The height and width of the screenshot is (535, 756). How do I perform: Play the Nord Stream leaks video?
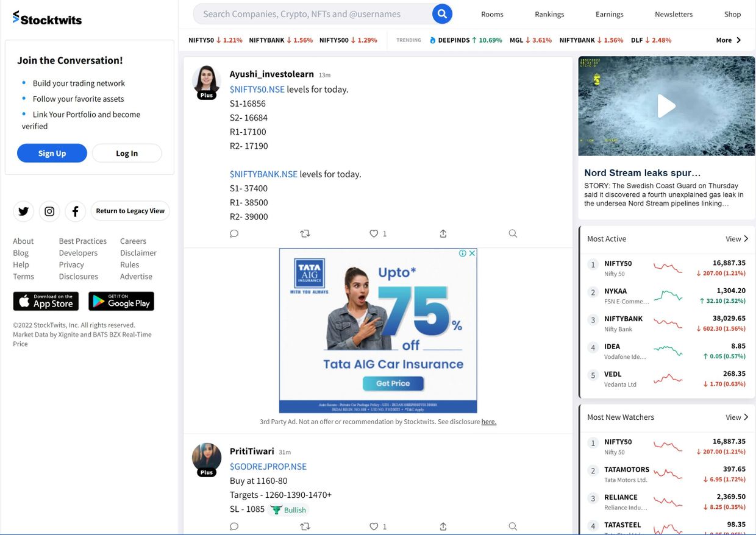666,106
